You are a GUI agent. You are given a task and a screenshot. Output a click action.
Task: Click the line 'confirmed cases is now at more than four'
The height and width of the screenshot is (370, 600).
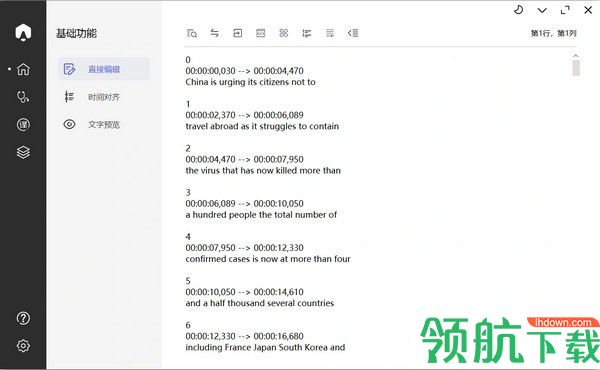(268, 259)
